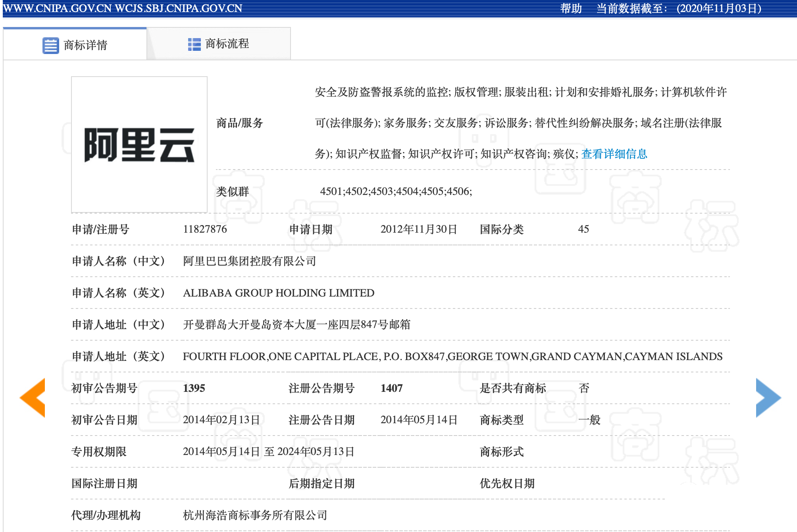Go to next trademark with blue arrow
Viewport: 797px width, 532px height.
point(768,397)
